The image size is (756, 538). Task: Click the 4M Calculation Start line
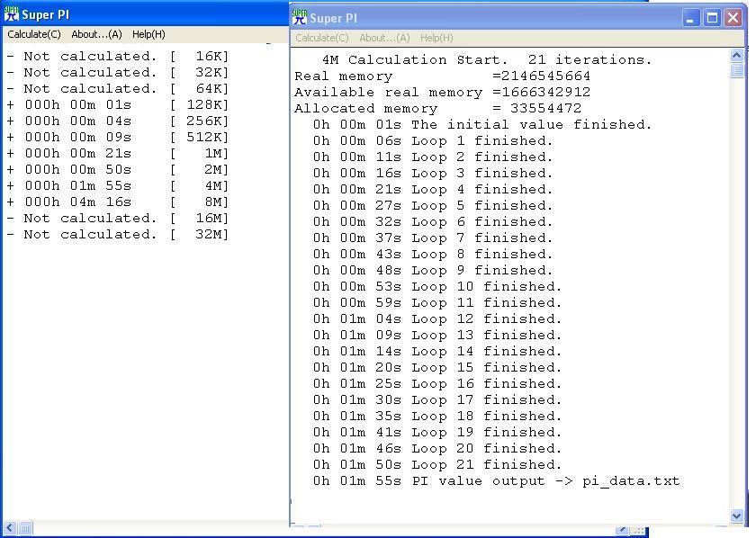[487, 59]
